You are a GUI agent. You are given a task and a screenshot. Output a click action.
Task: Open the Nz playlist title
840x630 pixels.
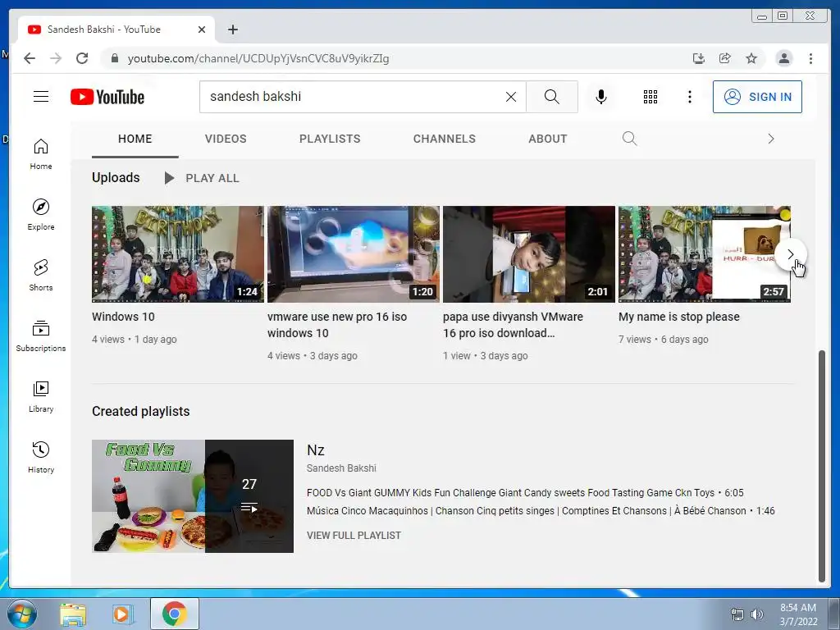[316, 450]
